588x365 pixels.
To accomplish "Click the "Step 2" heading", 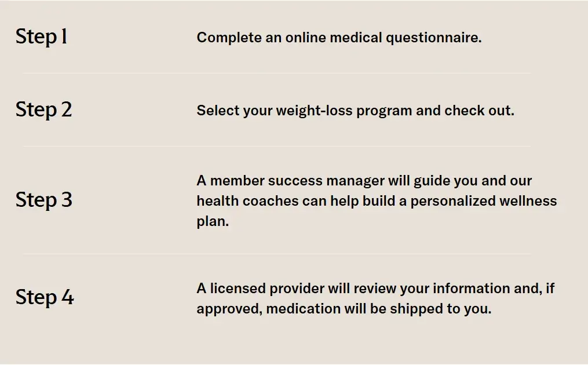I will pos(44,110).
